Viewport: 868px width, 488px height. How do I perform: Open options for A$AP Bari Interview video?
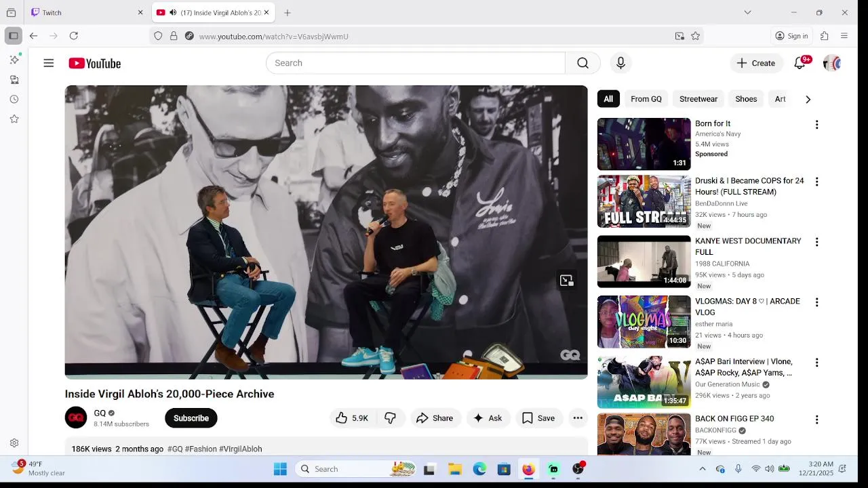tap(816, 363)
